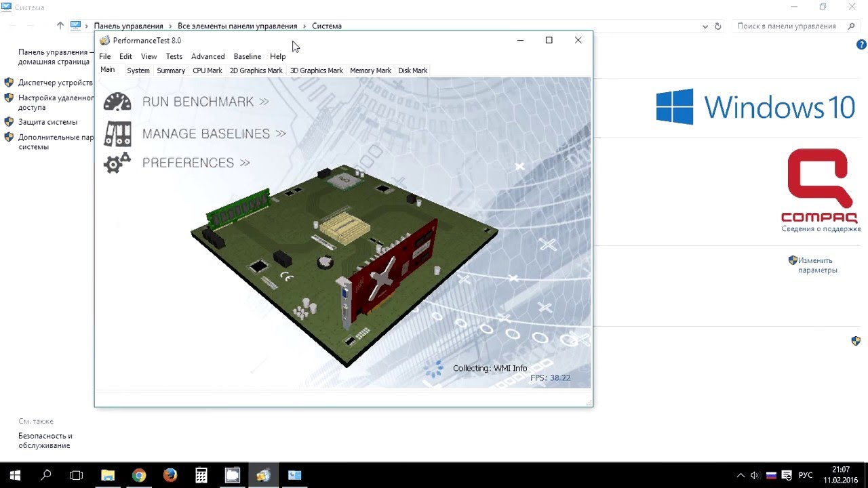Open taskbar search magnifier
Viewport: 868px width, 488px height.
click(46, 475)
